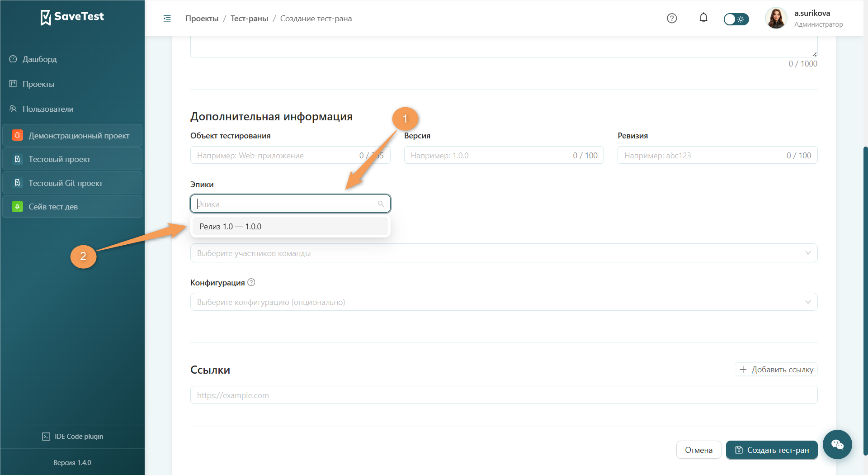The image size is (868, 475).
Task: Click the Версия input field
Action: (x=504, y=155)
